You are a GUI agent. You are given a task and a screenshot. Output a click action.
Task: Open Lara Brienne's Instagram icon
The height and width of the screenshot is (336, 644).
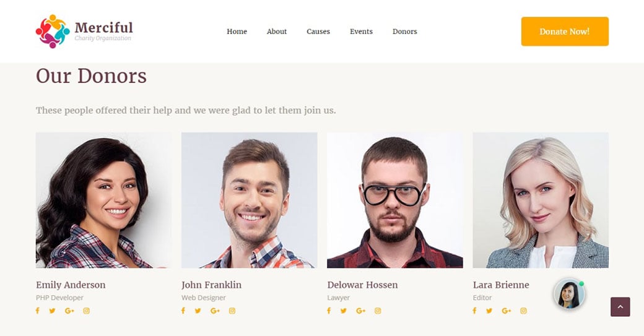pyautogui.click(x=523, y=311)
